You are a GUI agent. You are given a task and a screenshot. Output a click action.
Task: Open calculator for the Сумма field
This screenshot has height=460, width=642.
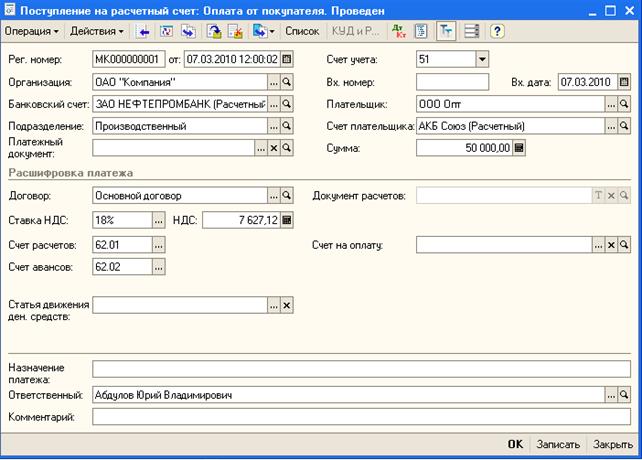(x=519, y=147)
